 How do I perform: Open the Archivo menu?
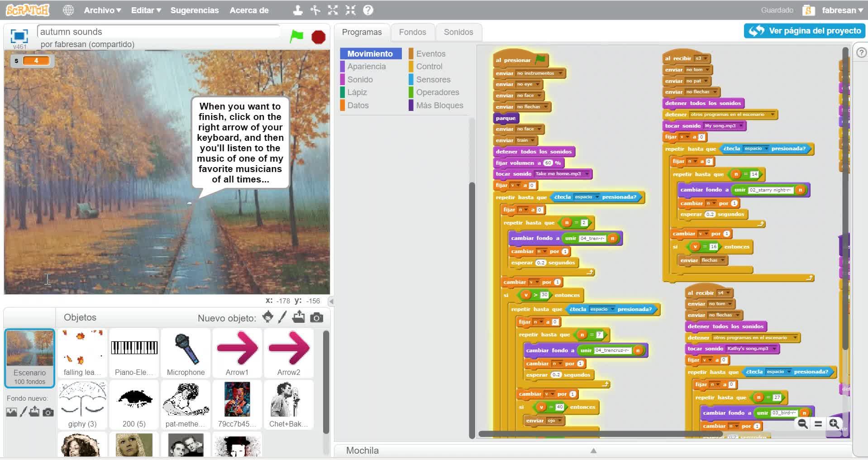(x=103, y=10)
